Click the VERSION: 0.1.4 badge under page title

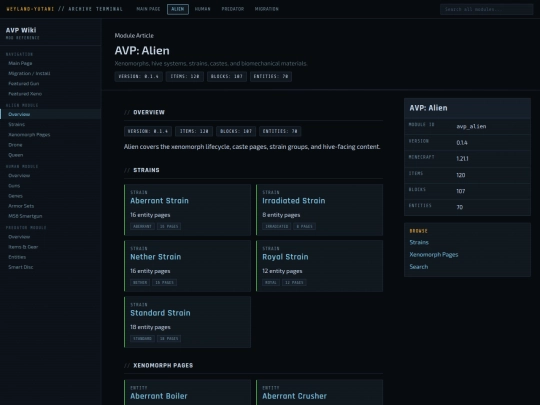pos(138,76)
